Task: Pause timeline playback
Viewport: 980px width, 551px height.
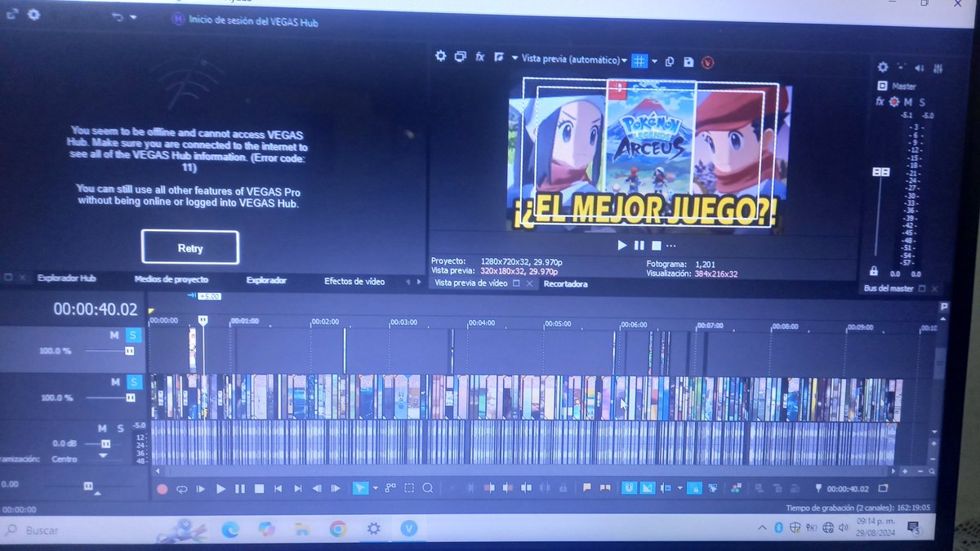Action: (x=239, y=489)
